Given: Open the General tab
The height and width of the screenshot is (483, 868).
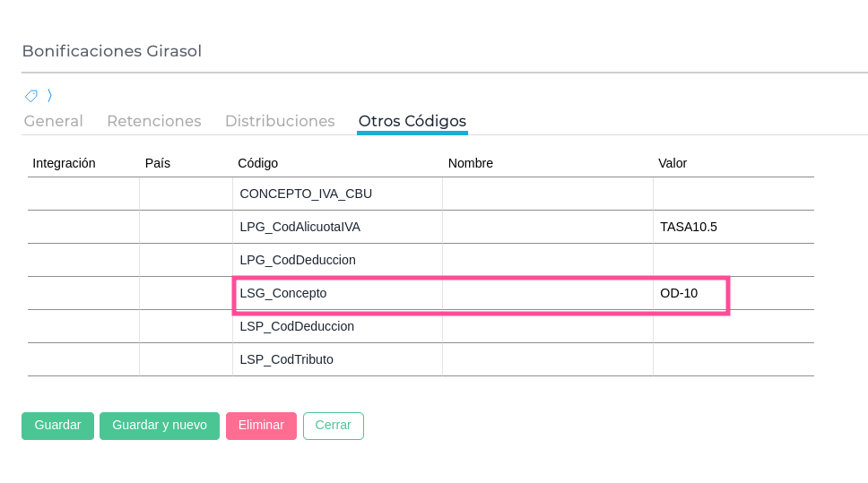Looking at the screenshot, I should (x=53, y=121).
